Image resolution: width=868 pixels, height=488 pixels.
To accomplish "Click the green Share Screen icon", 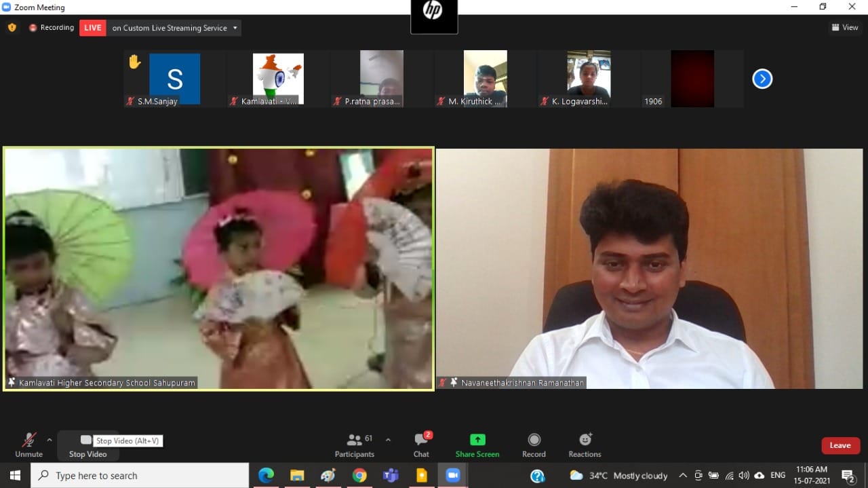I will pos(477,440).
